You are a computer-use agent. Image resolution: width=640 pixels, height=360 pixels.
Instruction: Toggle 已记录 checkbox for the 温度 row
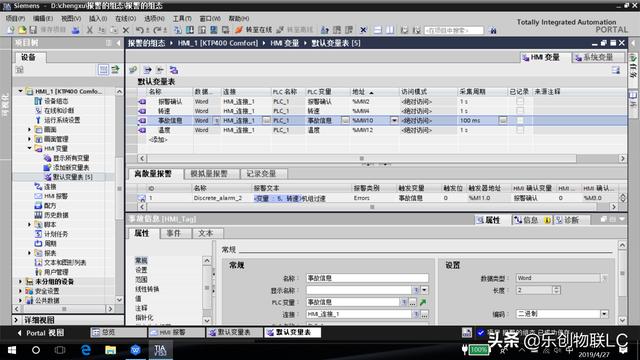click(x=520, y=130)
